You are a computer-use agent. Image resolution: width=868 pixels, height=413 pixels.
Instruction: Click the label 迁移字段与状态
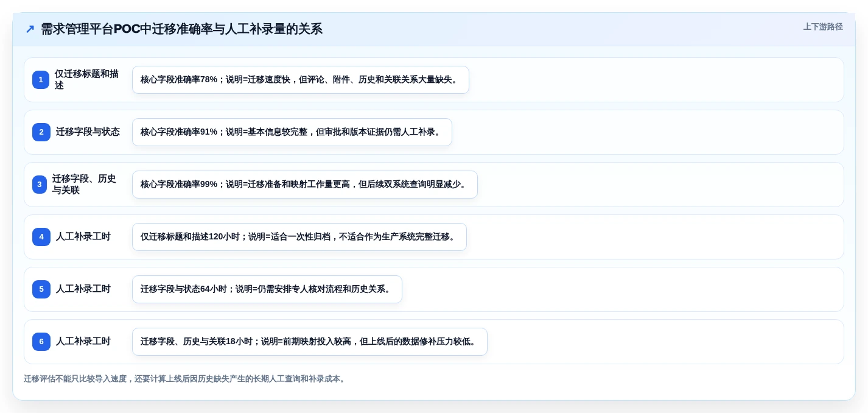(88, 132)
